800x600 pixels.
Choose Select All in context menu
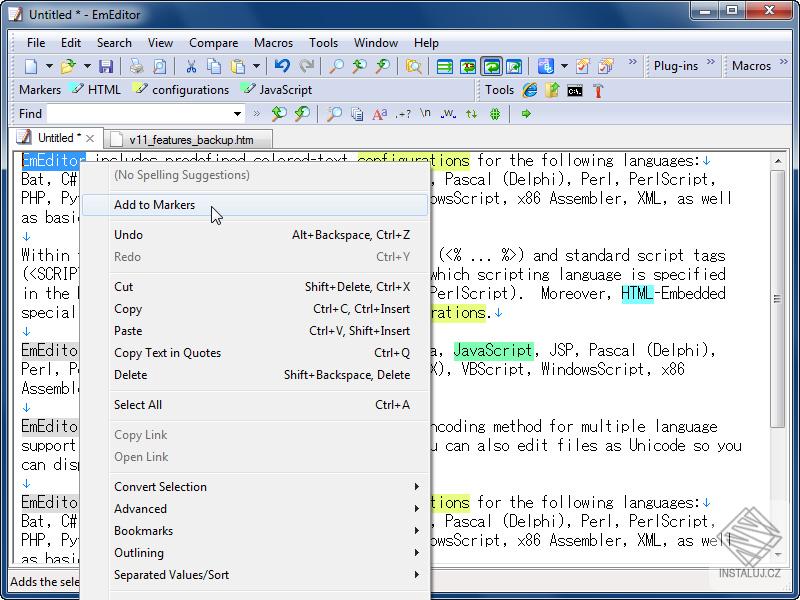click(x=138, y=405)
